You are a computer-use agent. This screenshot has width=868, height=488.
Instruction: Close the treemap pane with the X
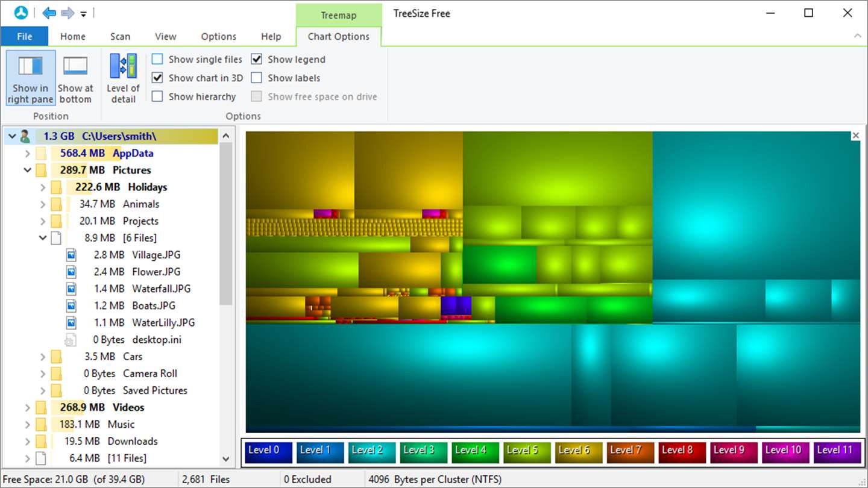(x=855, y=136)
